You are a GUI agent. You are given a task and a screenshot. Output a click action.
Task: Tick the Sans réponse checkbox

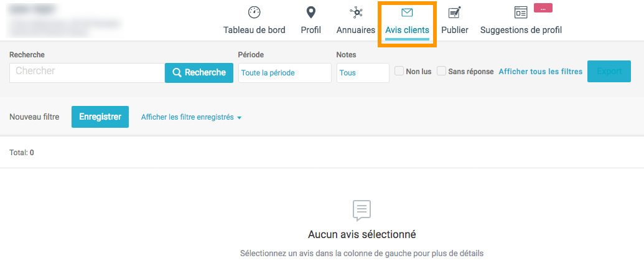click(x=442, y=71)
